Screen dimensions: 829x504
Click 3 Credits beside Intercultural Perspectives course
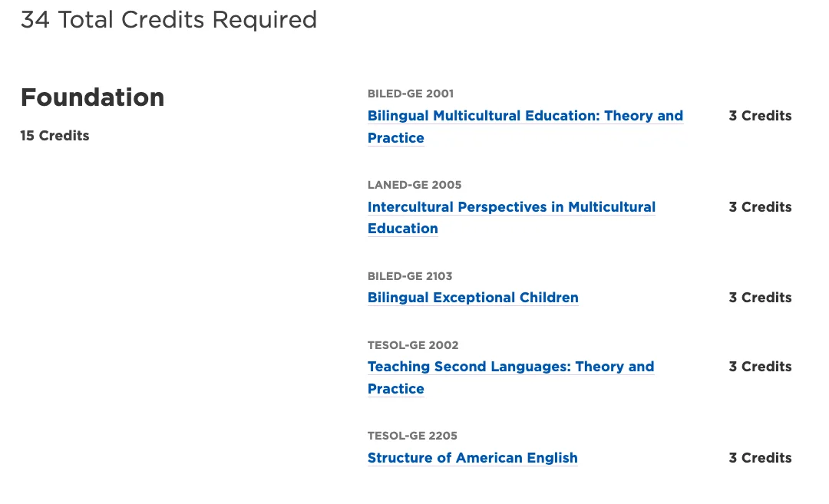(x=760, y=207)
